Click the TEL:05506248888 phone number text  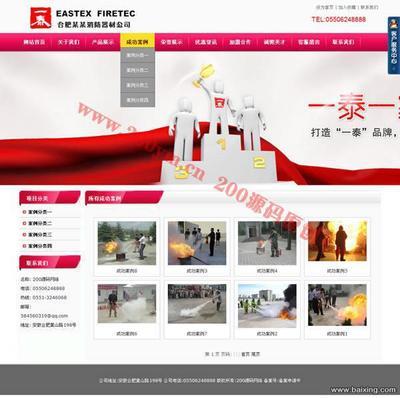339,20
